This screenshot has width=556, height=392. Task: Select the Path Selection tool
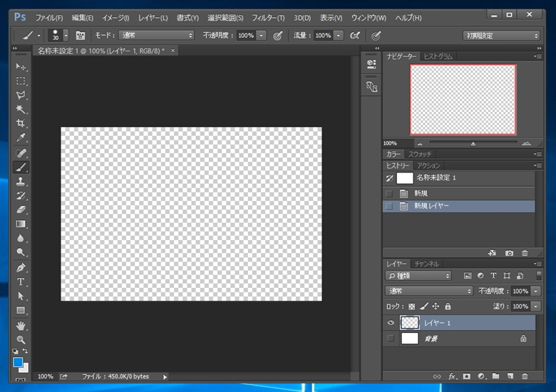pyautogui.click(x=21, y=296)
